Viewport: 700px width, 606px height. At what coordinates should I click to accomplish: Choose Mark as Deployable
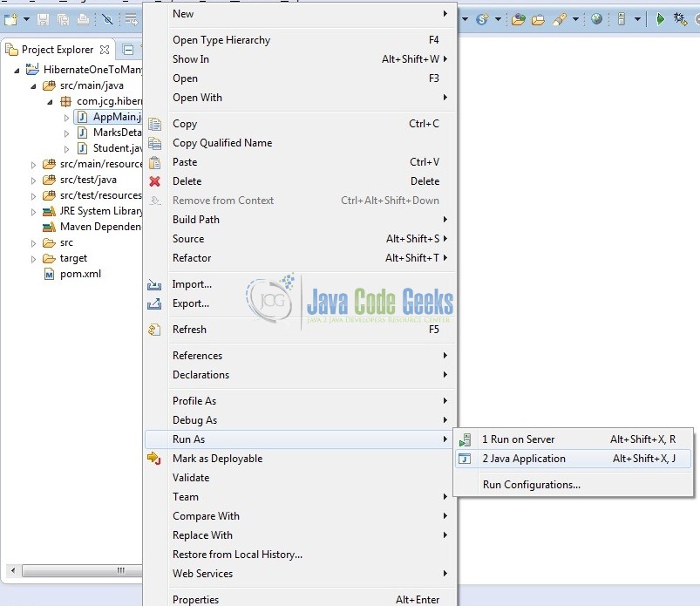pos(301,459)
